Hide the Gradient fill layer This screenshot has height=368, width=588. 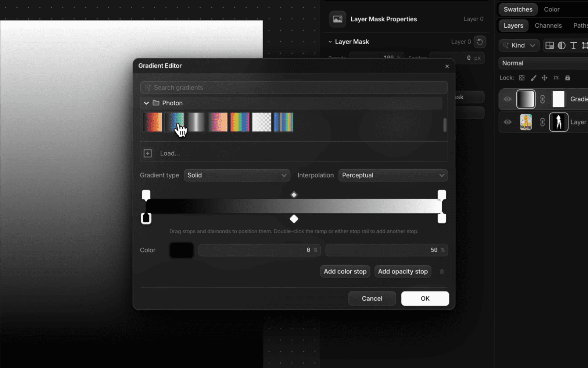(508, 99)
